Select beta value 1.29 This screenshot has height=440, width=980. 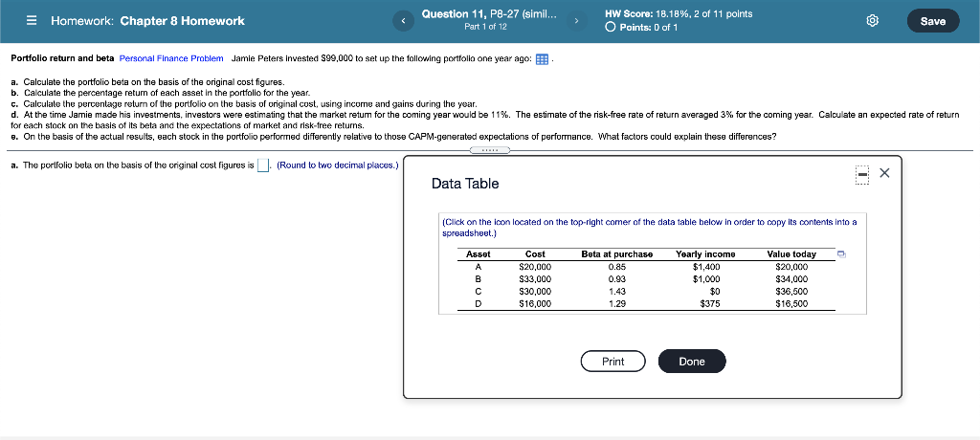[x=617, y=304]
